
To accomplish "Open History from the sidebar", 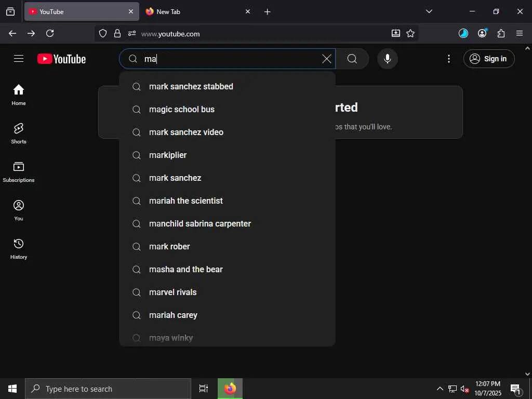I will pyautogui.click(x=19, y=249).
